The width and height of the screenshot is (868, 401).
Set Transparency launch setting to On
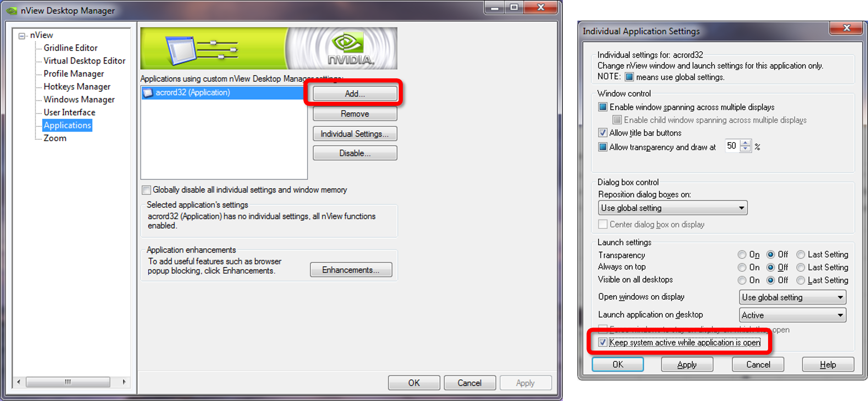[x=742, y=254]
